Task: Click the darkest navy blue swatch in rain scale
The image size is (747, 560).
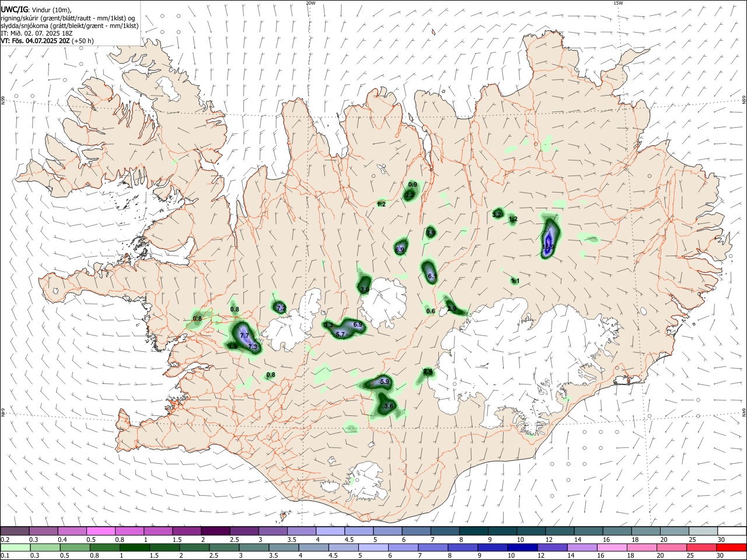Action: pos(522,548)
